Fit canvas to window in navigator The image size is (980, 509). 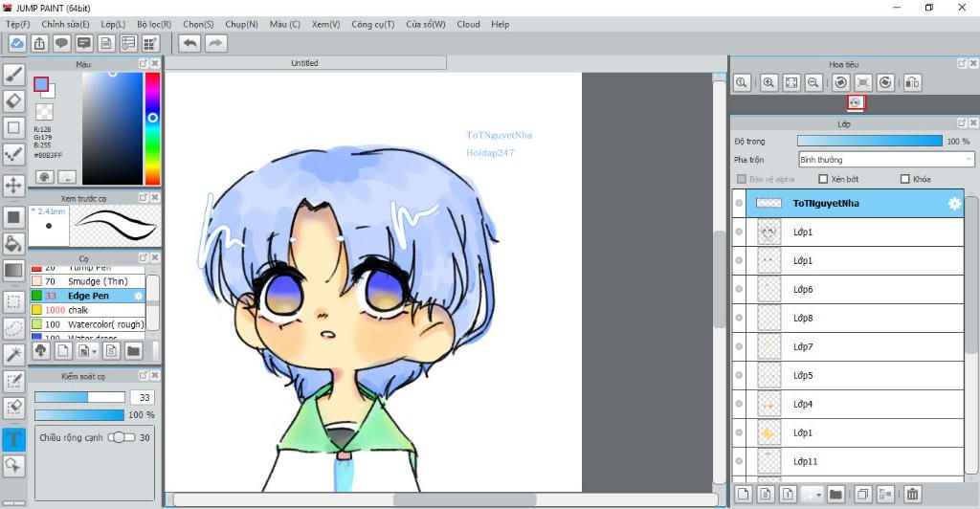click(791, 82)
